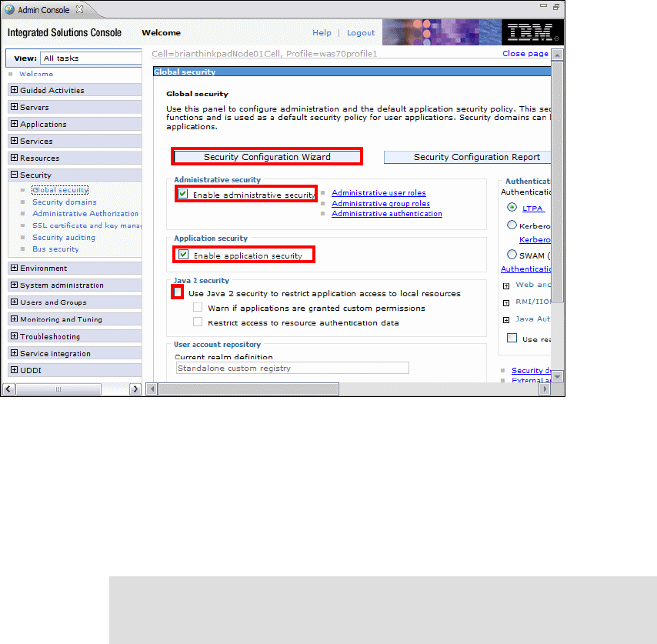The image size is (657, 644).
Task: Toggle Enable application security checkbox
Action: point(184,255)
